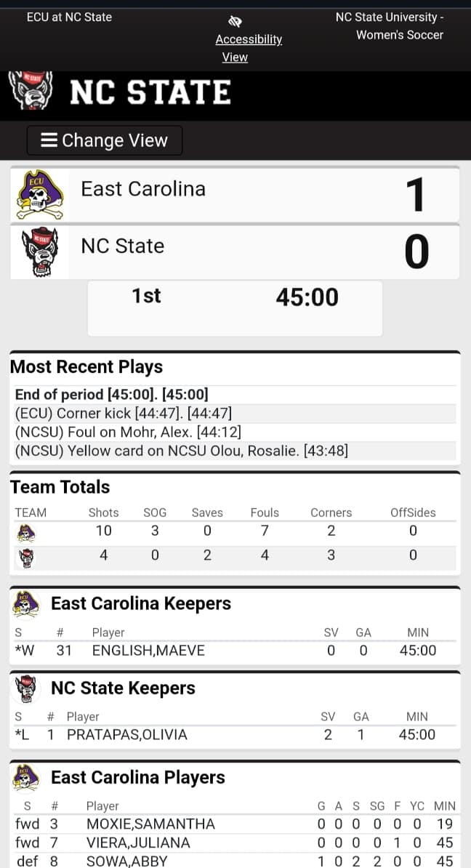Viewport: 471px width, 868px height.
Task: Open the Change View menu
Action: (x=105, y=140)
